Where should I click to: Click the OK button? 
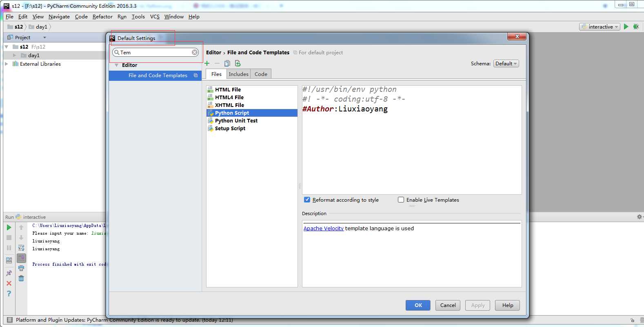pyautogui.click(x=418, y=305)
